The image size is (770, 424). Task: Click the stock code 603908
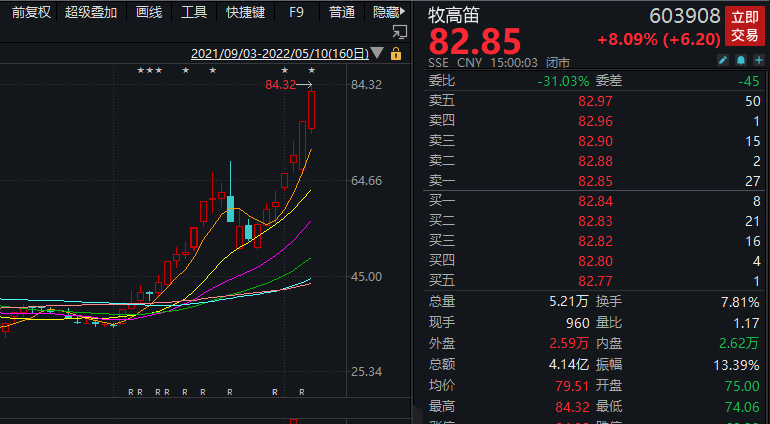tap(685, 16)
